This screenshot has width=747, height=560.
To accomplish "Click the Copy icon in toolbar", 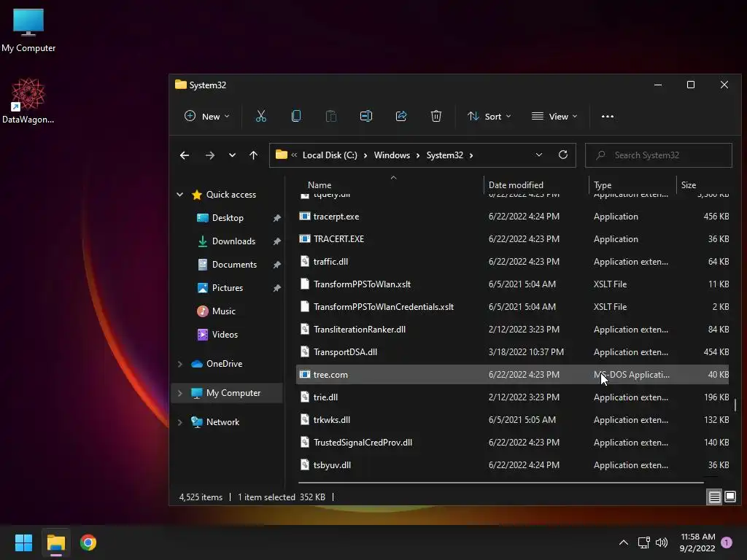I will [x=296, y=116].
